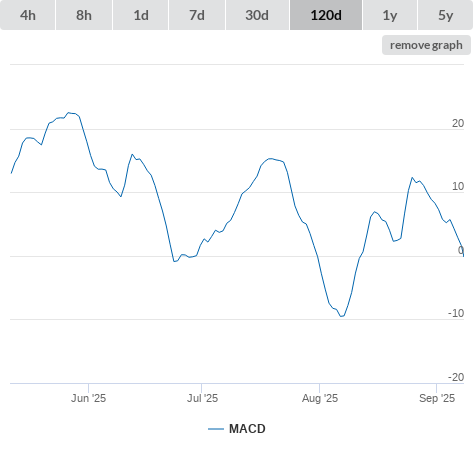Show the 5y time range
The height and width of the screenshot is (455, 474).
(445, 15)
